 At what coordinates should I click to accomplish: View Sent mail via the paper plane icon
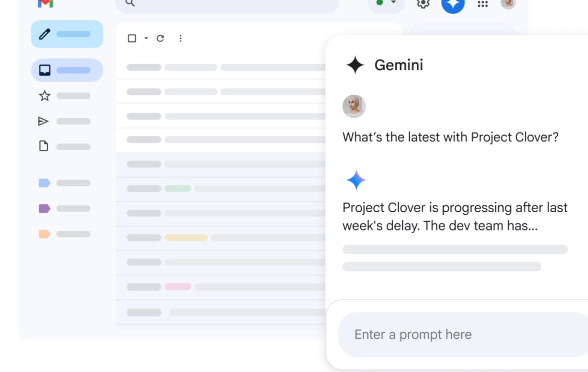click(44, 121)
